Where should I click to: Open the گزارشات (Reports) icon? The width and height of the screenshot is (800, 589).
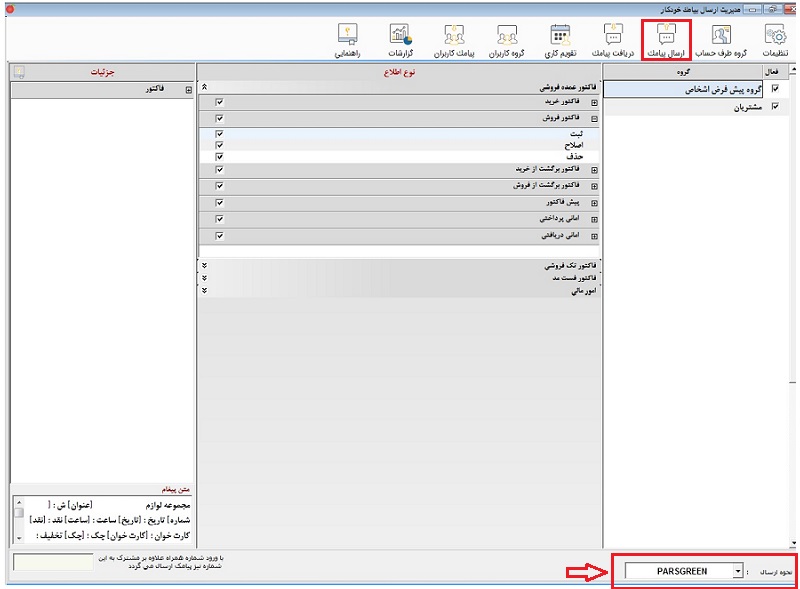[x=400, y=38]
